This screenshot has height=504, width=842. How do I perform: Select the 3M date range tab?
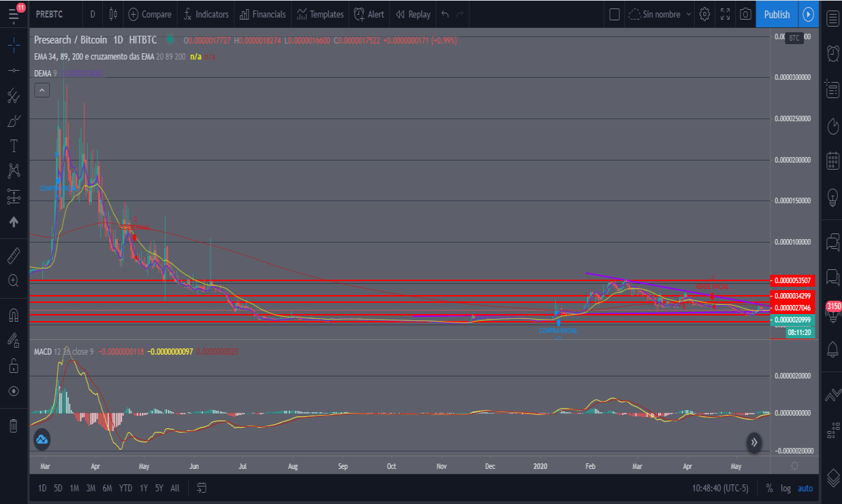coord(91,488)
